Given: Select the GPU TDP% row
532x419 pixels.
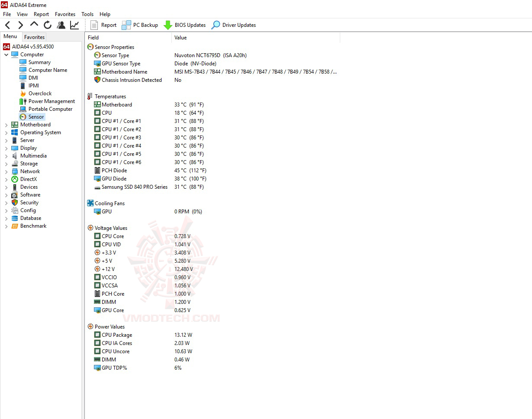Looking at the screenshot, I should point(213,368).
